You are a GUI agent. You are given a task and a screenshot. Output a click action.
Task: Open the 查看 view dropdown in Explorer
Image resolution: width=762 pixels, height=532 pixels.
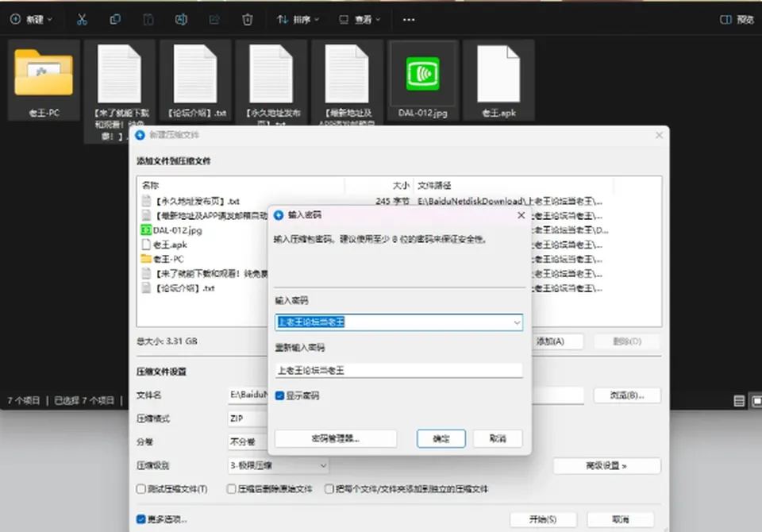pos(360,19)
